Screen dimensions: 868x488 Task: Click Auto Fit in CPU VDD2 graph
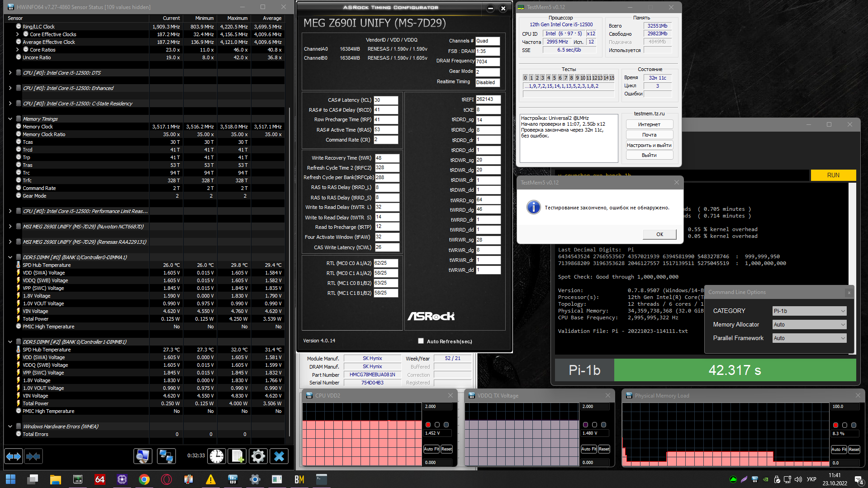coord(432,449)
